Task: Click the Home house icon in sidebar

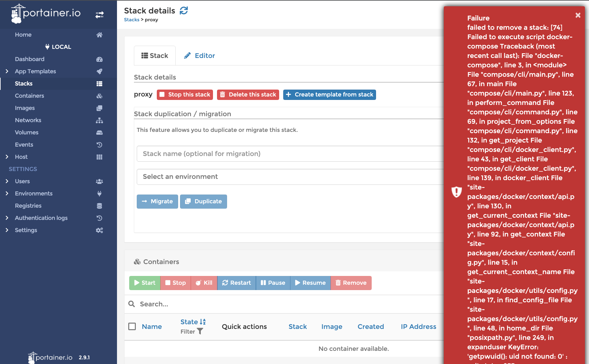Action: 99,35
